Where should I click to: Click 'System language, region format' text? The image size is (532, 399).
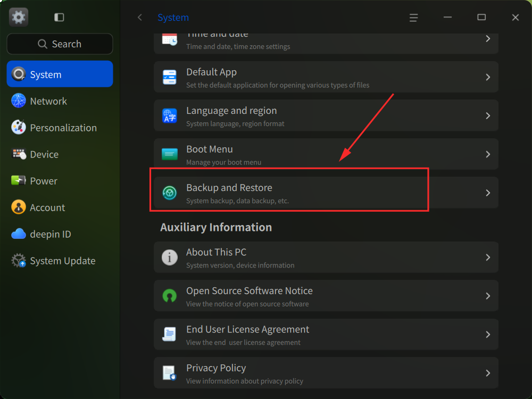235,124
